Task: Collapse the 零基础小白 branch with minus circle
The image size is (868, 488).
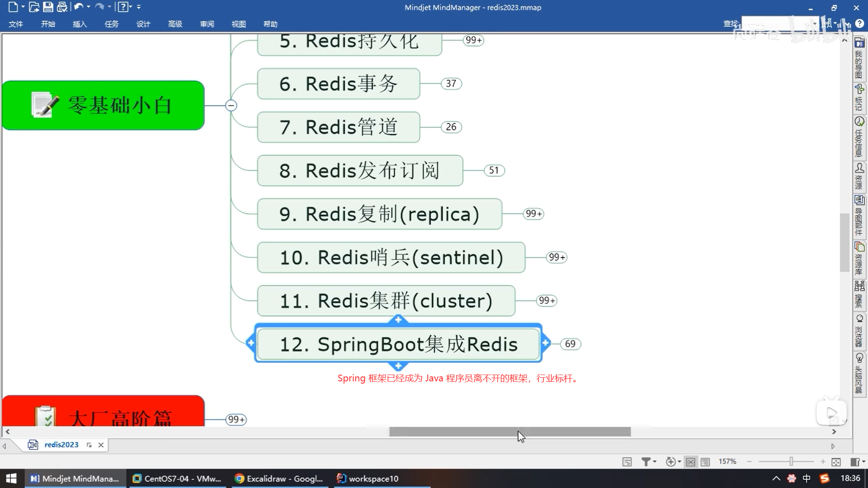Action: point(231,105)
